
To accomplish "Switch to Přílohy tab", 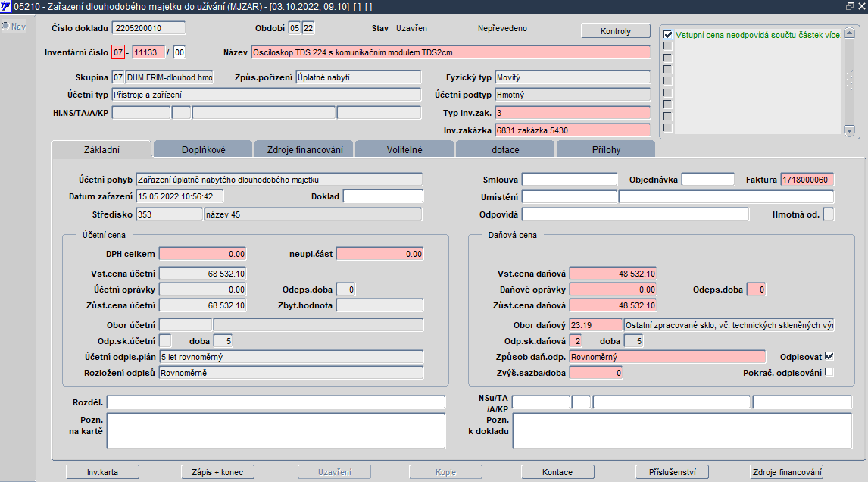I will 606,149.
